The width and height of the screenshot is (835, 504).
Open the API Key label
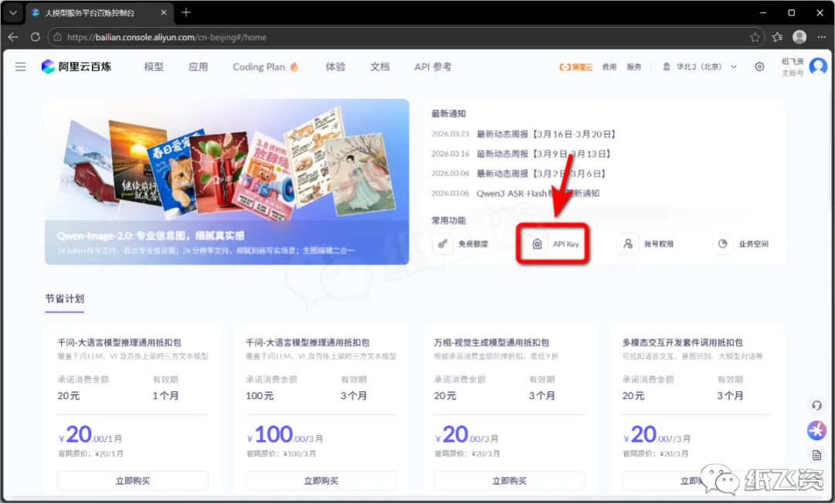click(565, 243)
